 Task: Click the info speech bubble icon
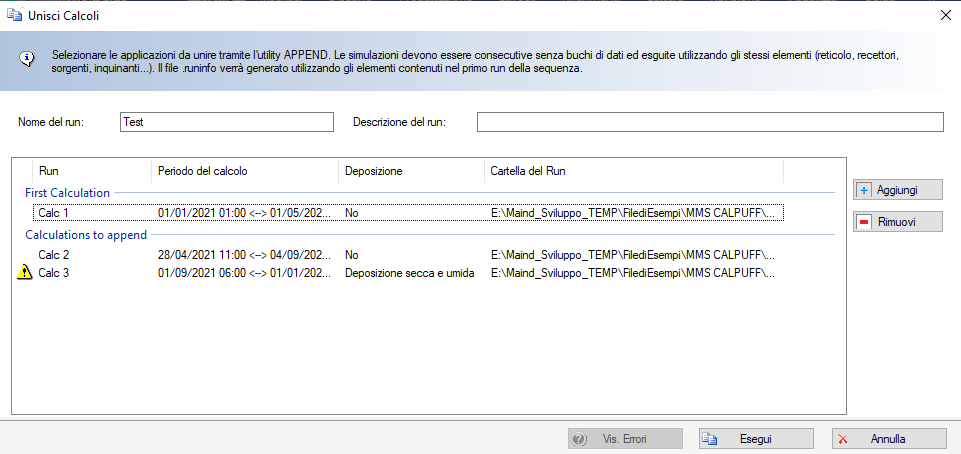[26, 59]
